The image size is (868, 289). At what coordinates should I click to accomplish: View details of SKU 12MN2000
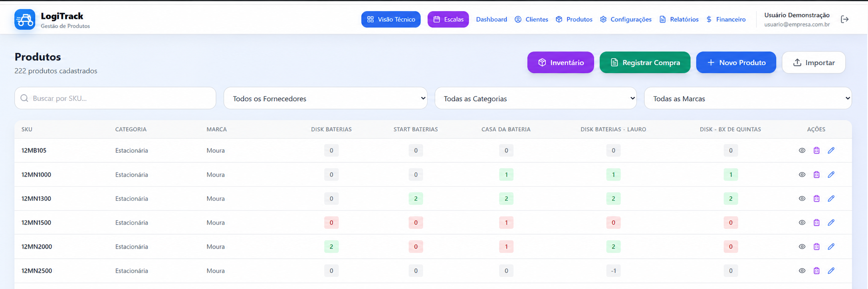(802, 247)
